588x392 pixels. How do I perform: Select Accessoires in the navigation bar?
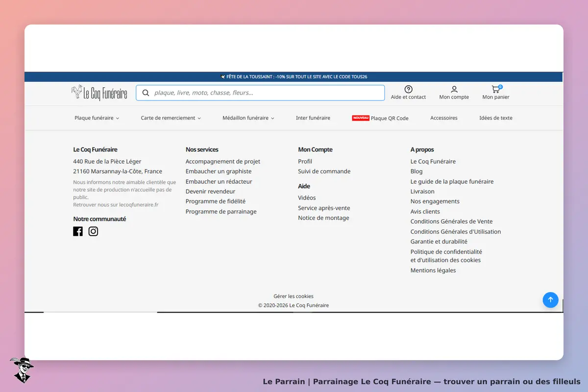[x=444, y=118]
